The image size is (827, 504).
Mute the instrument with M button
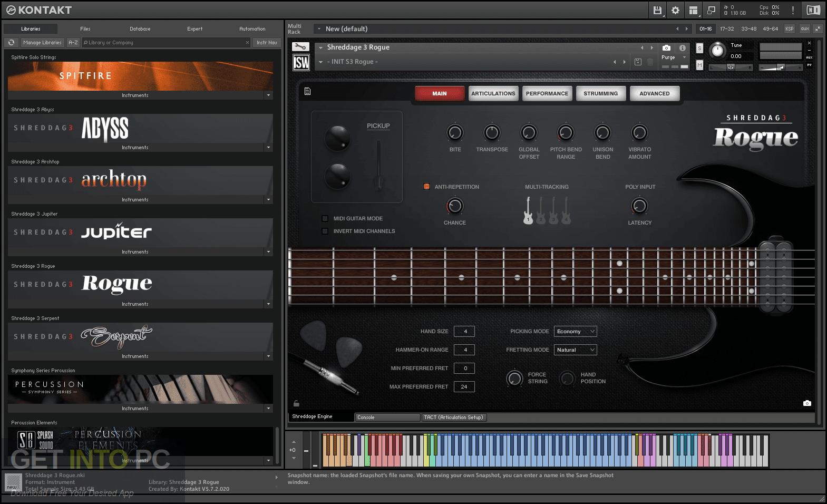[699, 65]
